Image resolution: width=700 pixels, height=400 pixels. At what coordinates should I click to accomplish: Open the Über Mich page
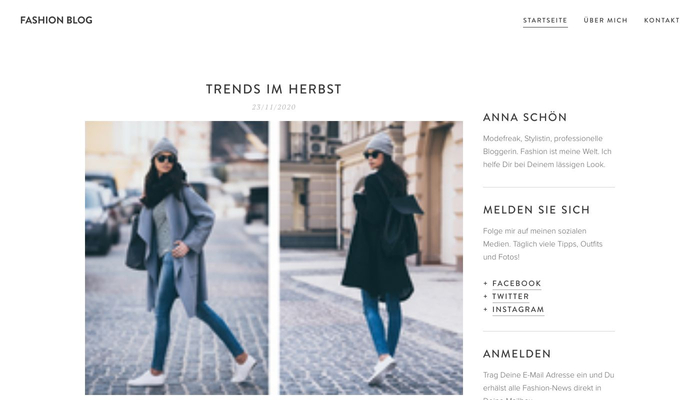coord(605,20)
